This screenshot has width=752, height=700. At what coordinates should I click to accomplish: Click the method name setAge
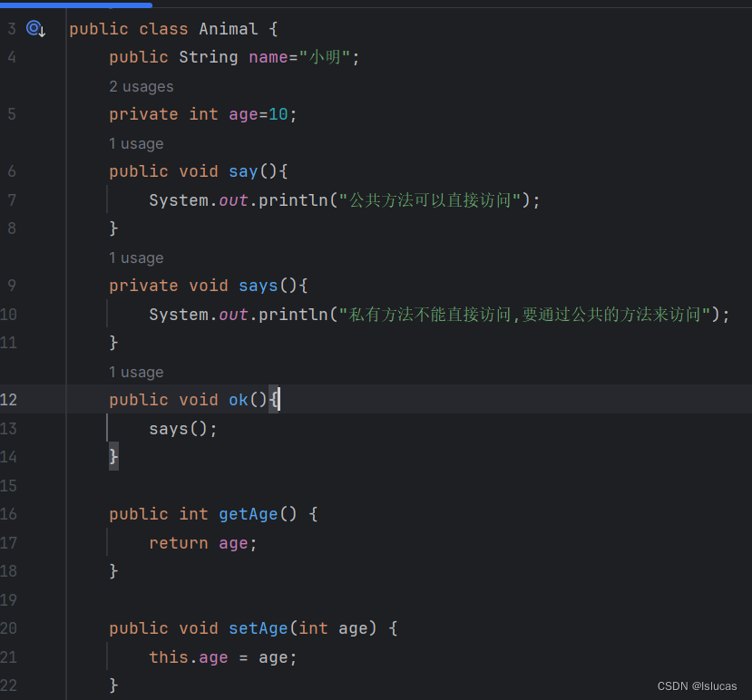258,628
